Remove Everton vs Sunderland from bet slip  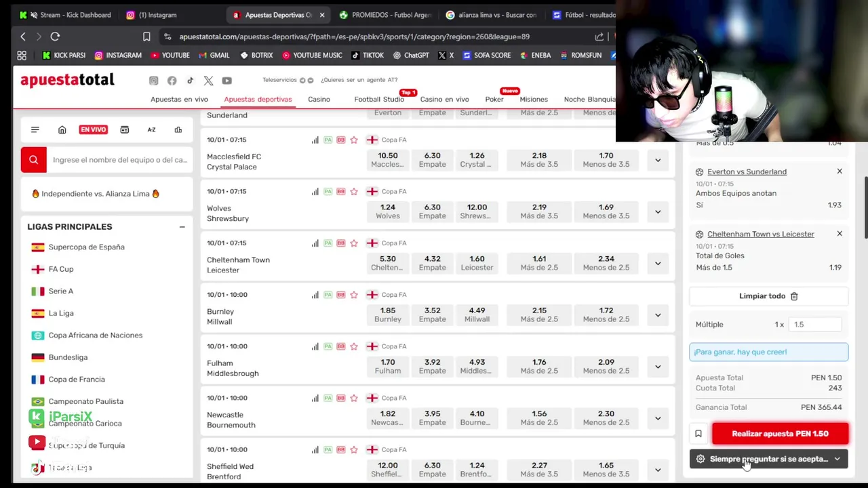[x=840, y=171]
